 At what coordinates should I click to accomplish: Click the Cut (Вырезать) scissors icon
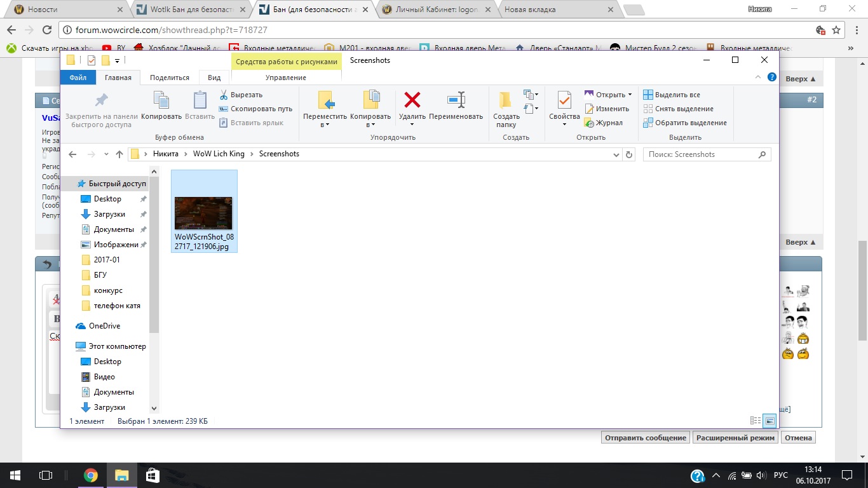(x=224, y=95)
